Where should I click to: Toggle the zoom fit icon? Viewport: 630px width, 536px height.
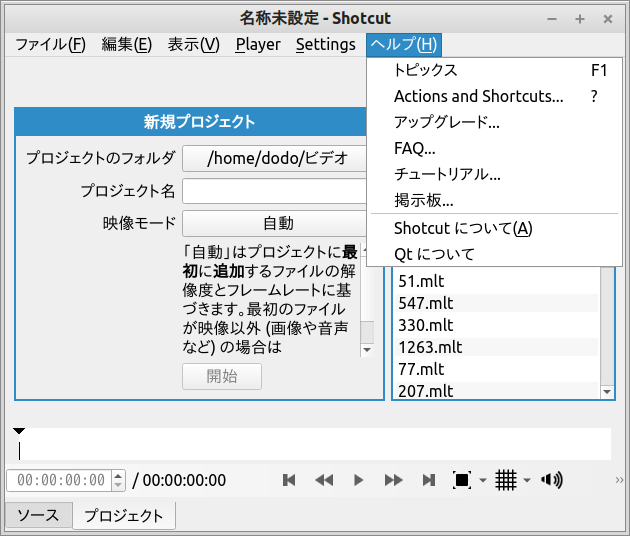461,480
